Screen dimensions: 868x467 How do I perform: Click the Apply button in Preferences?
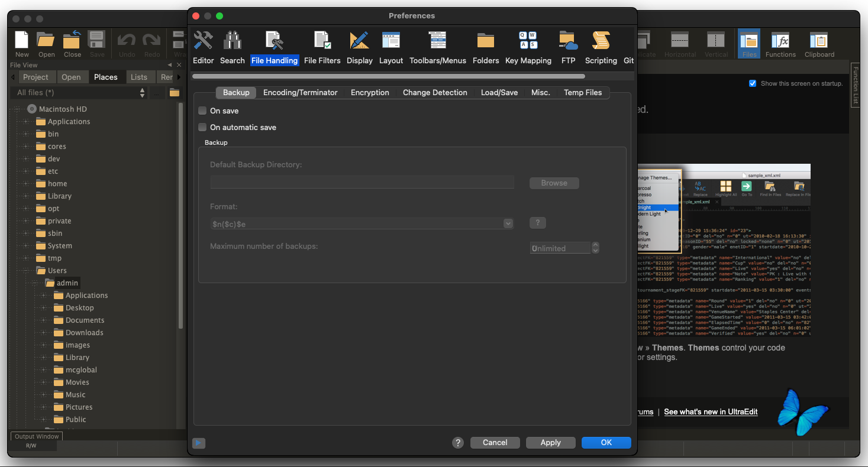coord(550,443)
